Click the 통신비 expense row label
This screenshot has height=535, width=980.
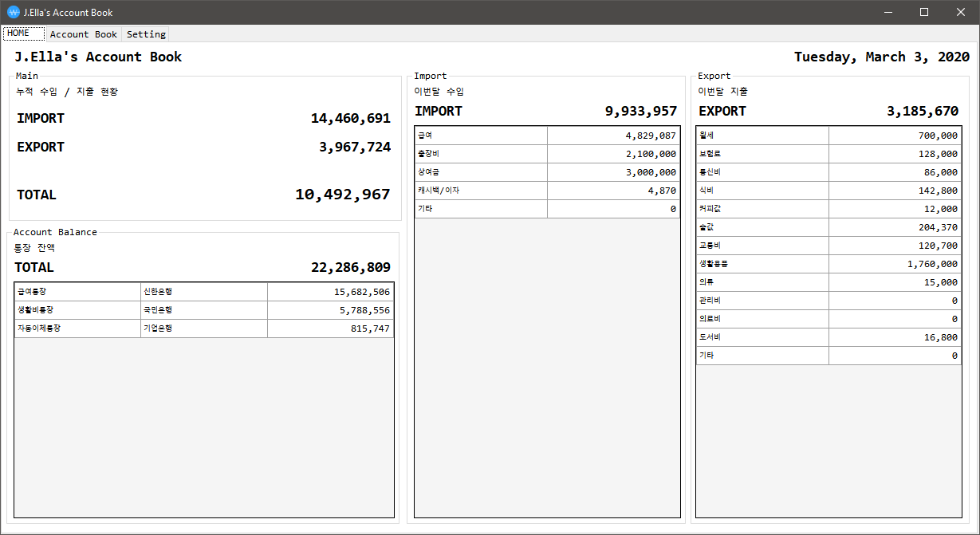[x=762, y=172]
